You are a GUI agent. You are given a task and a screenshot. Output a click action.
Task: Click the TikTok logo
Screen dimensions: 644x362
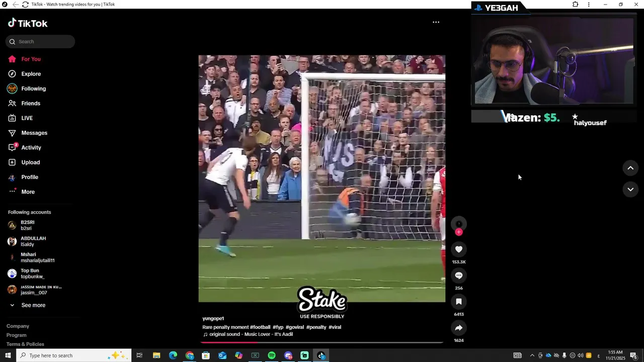(x=28, y=23)
